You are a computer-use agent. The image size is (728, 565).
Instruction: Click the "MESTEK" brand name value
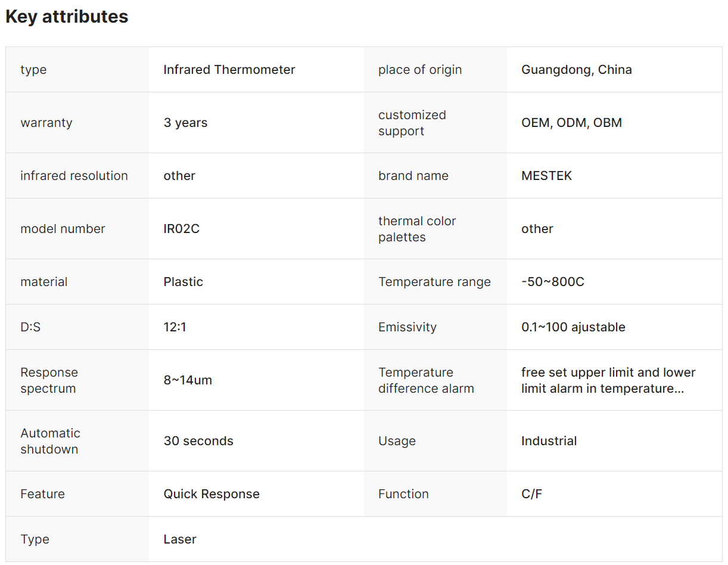pyautogui.click(x=546, y=176)
